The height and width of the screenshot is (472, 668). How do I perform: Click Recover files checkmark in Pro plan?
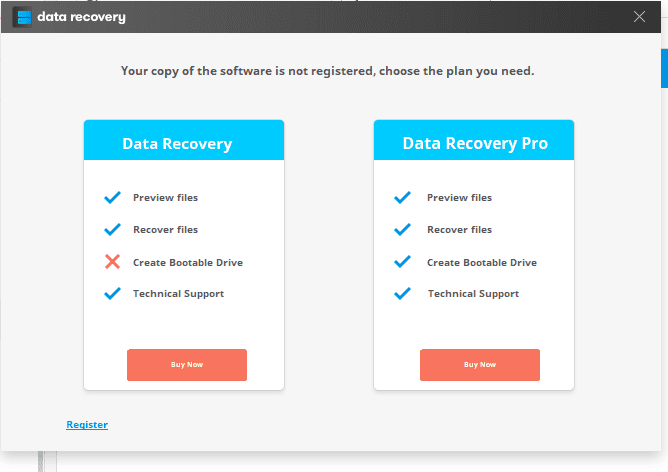403,230
